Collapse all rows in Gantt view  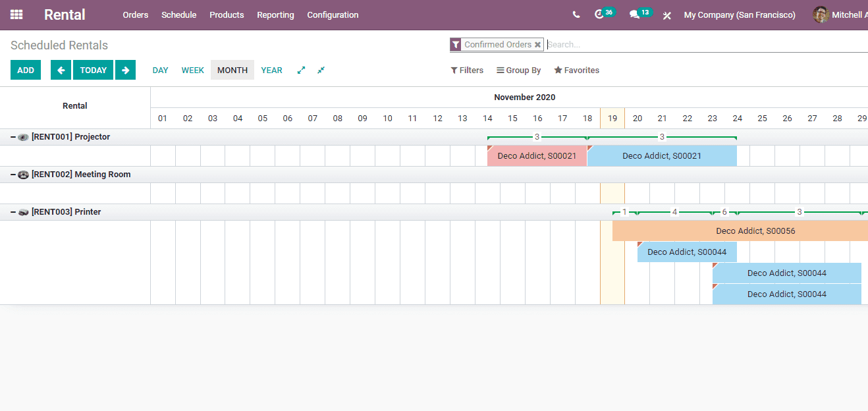pyautogui.click(x=321, y=70)
